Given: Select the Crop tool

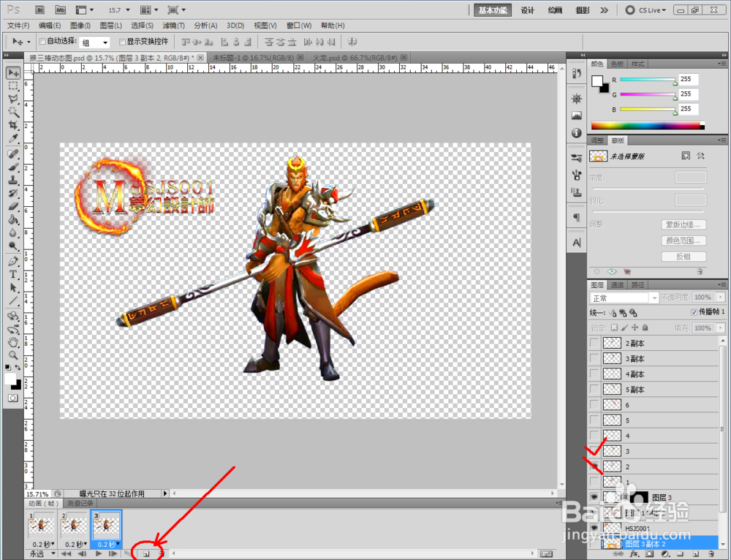Looking at the screenshot, I should 13,125.
